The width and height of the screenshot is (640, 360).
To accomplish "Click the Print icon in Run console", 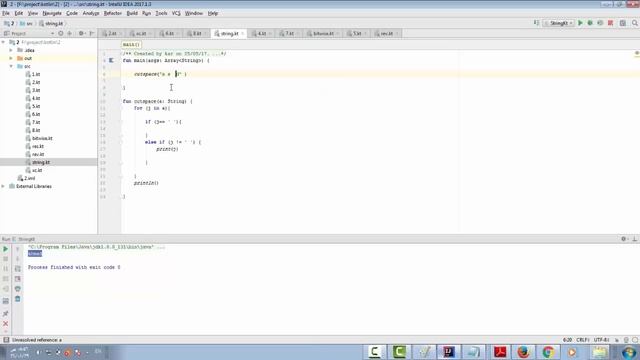I will pos(18,289).
